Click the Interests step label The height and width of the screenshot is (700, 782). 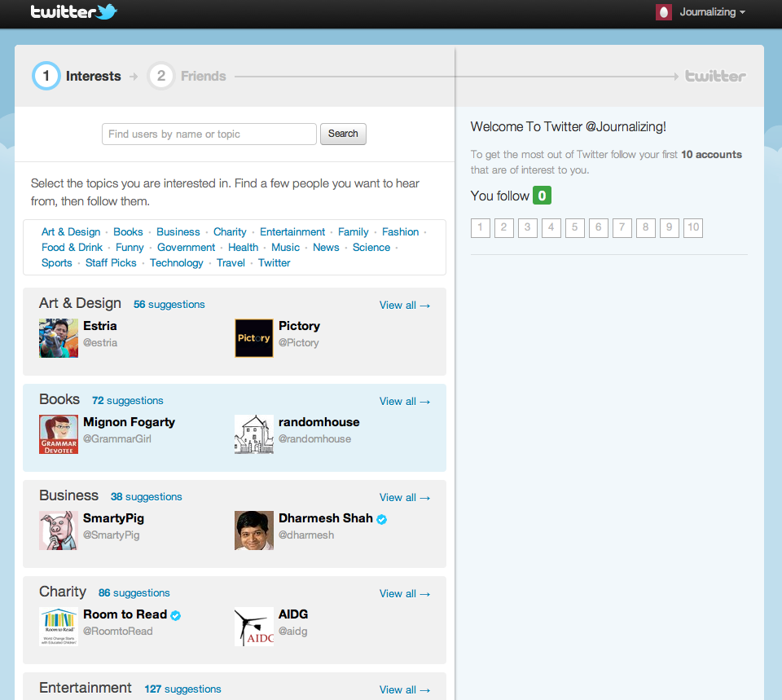coord(93,76)
